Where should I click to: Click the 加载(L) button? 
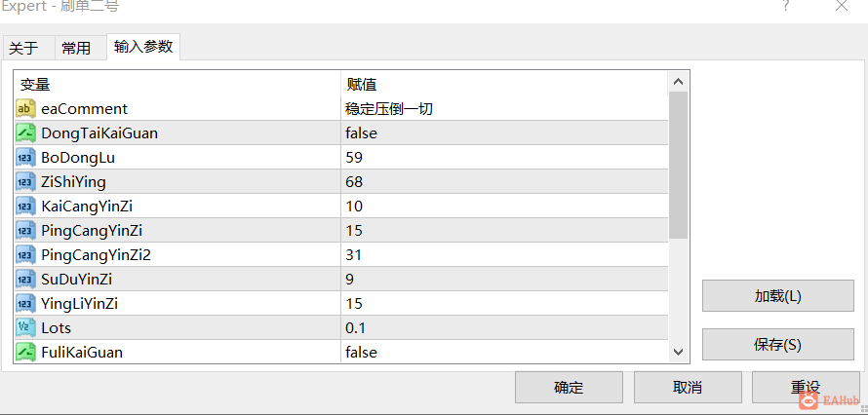(777, 296)
